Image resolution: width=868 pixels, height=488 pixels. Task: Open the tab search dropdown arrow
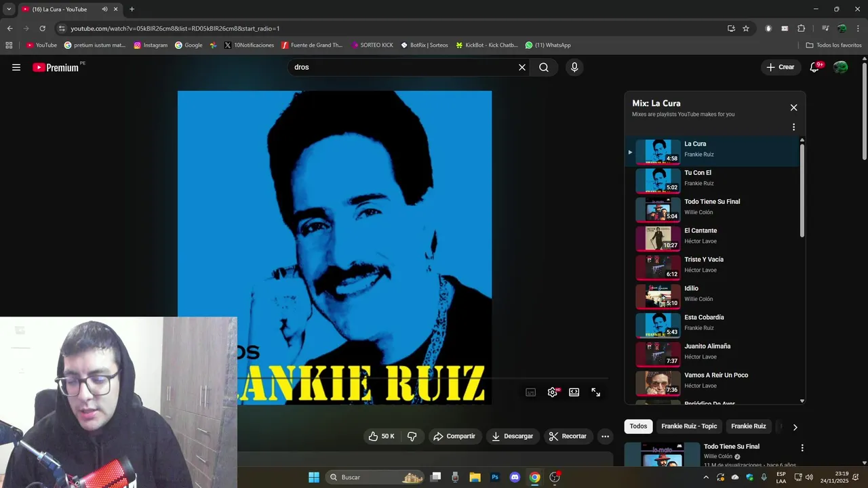pyautogui.click(x=9, y=9)
